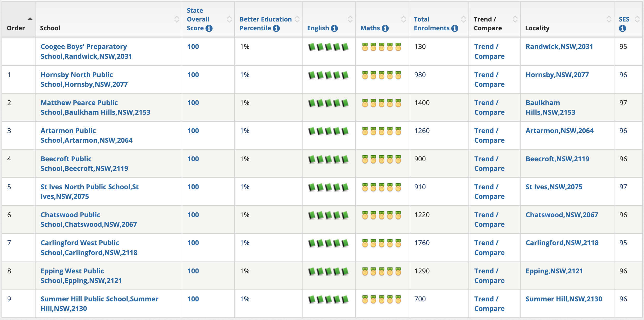Viewport: 644px width, 320px height.
Task: Click State Overall Score header text
Action: pyautogui.click(x=198, y=19)
